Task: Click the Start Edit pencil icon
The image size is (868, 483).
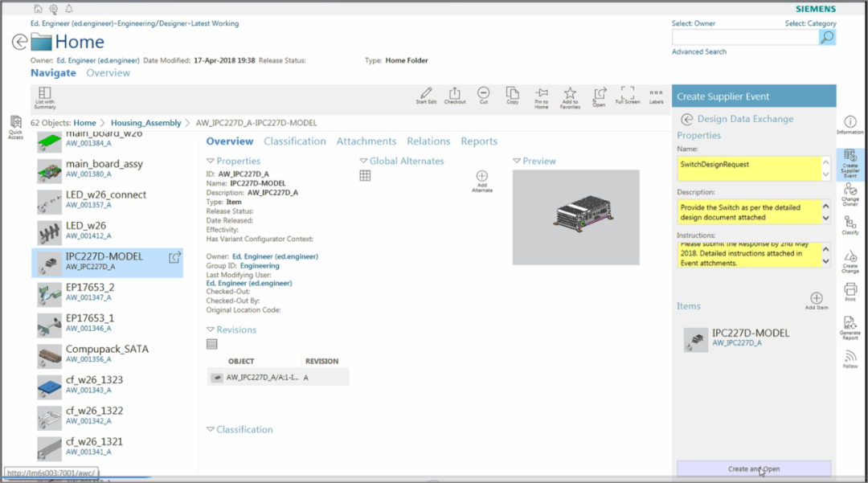Action: [426, 95]
